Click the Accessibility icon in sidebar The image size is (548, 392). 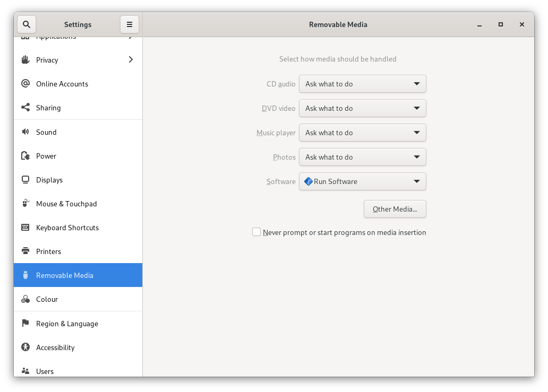click(x=25, y=347)
